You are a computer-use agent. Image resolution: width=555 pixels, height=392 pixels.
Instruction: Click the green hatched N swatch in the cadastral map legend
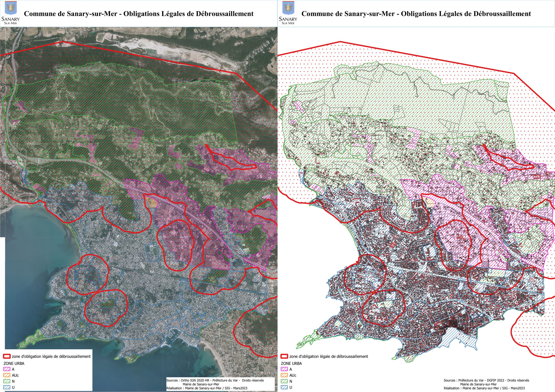284,381
